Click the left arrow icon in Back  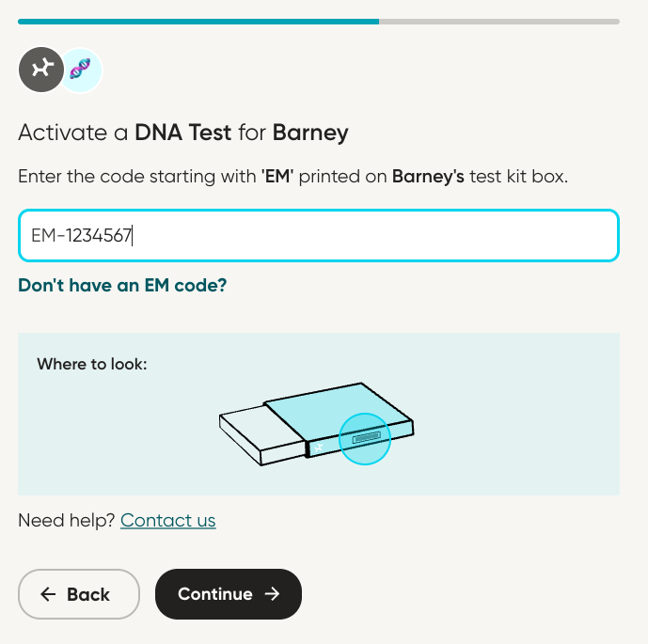coord(48,594)
